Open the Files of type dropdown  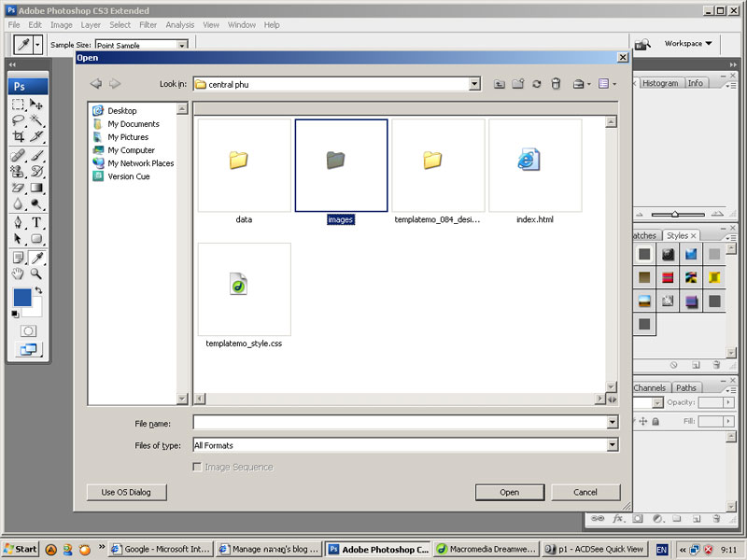click(613, 445)
